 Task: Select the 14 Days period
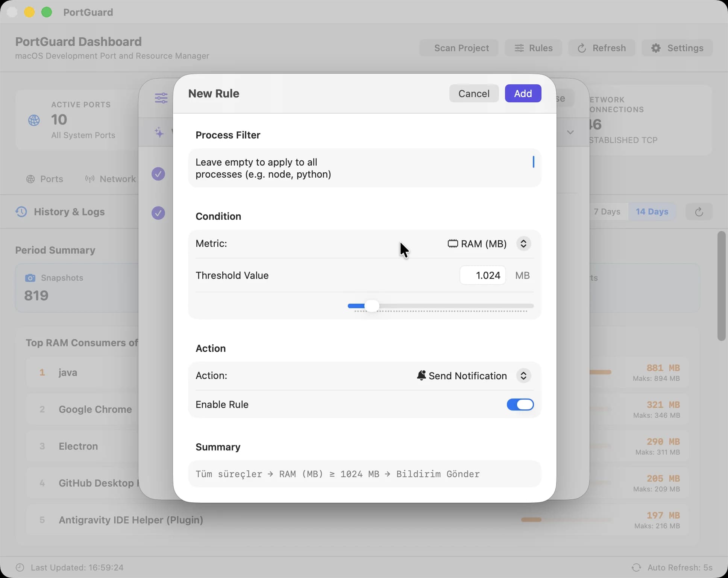(x=652, y=211)
